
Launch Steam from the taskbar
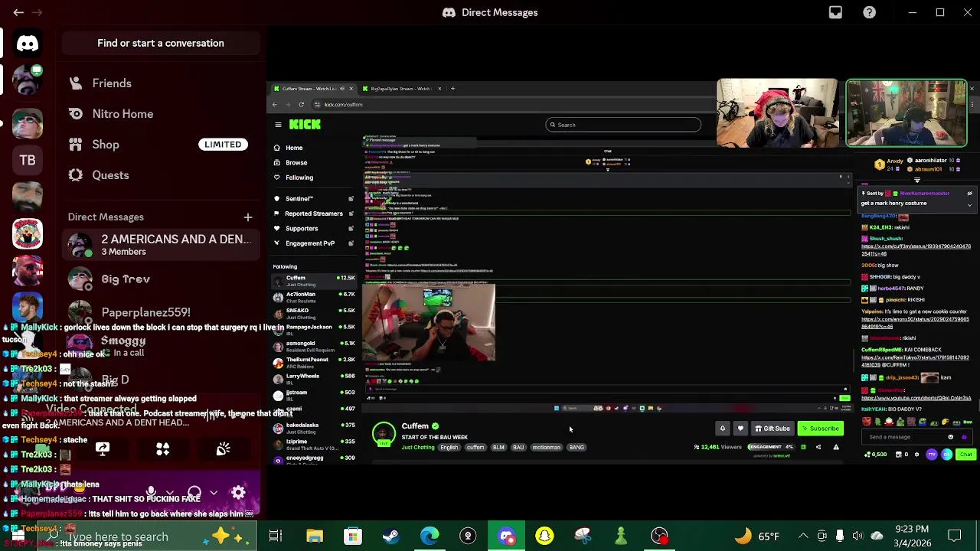[x=390, y=536]
